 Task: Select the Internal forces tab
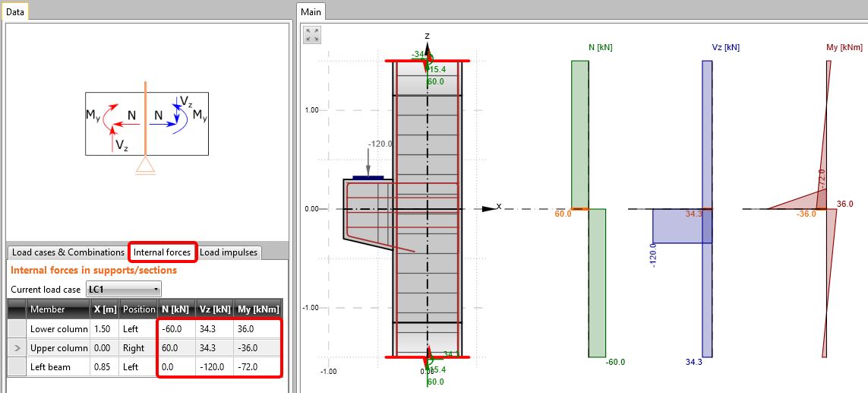click(162, 252)
